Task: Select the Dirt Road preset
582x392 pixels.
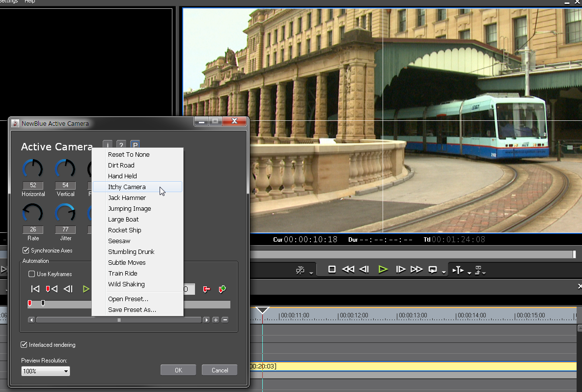Action: coord(138,165)
